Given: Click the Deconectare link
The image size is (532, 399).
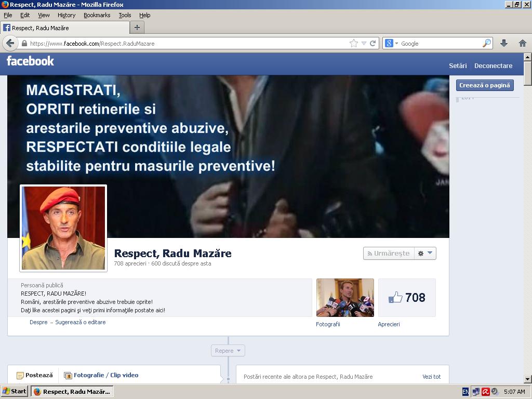Looking at the screenshot, I should click(x=493, y=66).
